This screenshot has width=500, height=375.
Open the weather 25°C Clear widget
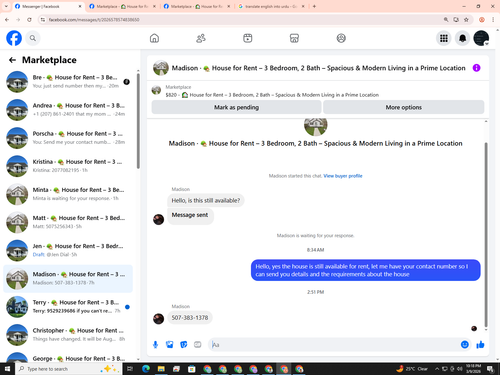(412, 369)
